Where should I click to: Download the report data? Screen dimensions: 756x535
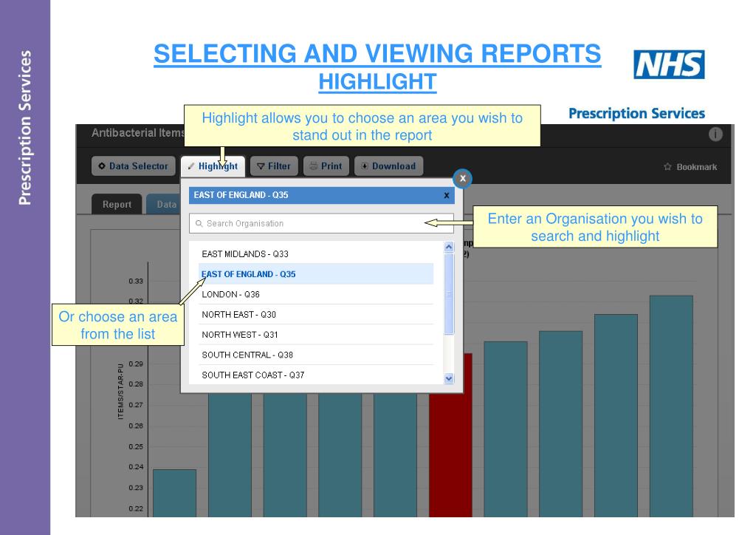tap(388, 166)
